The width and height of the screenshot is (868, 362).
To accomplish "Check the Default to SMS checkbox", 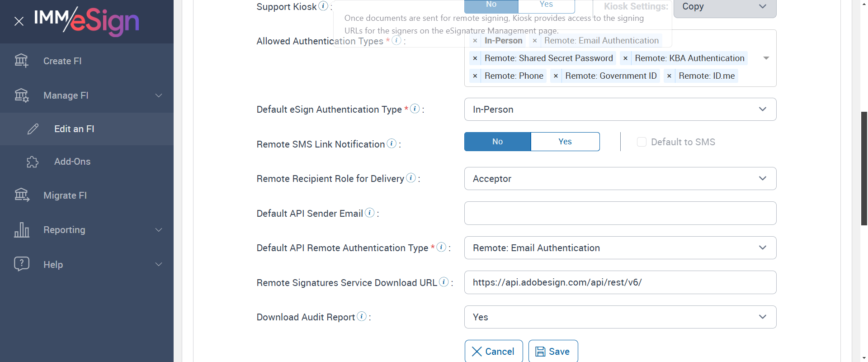I will (x=642, y=142).
